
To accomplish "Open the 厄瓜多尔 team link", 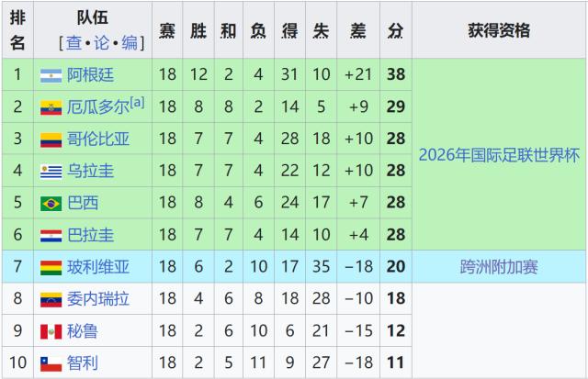I will pos(98,107).
